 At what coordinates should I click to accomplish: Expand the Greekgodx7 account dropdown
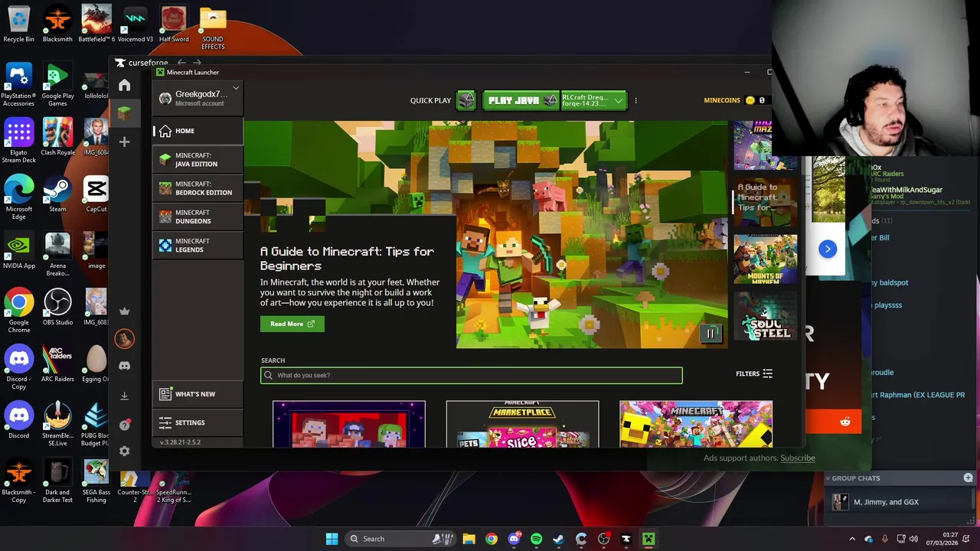236,88
